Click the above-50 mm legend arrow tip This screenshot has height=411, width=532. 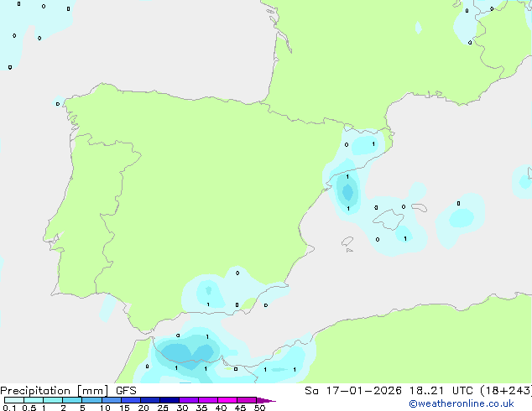coord(266,400)
